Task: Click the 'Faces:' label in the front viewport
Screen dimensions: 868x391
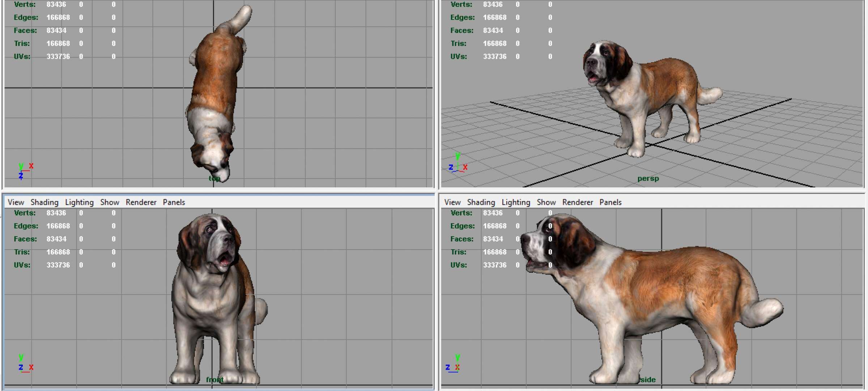Action: [25, 239]
